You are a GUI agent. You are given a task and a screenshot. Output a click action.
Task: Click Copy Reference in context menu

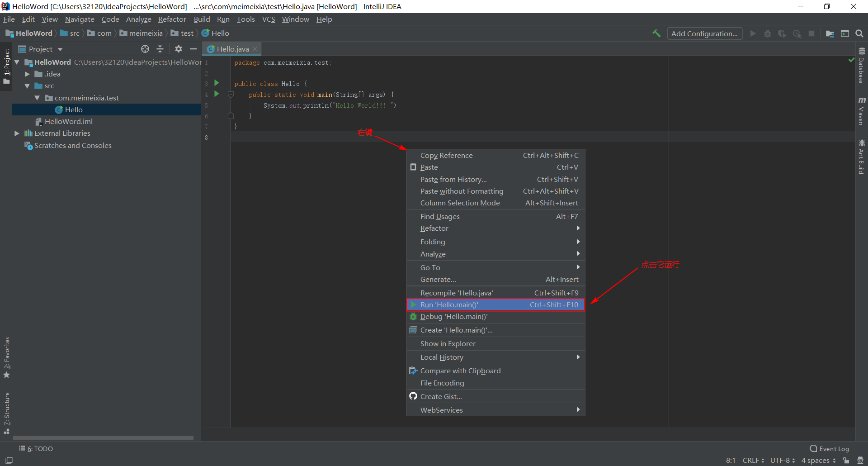496,156
